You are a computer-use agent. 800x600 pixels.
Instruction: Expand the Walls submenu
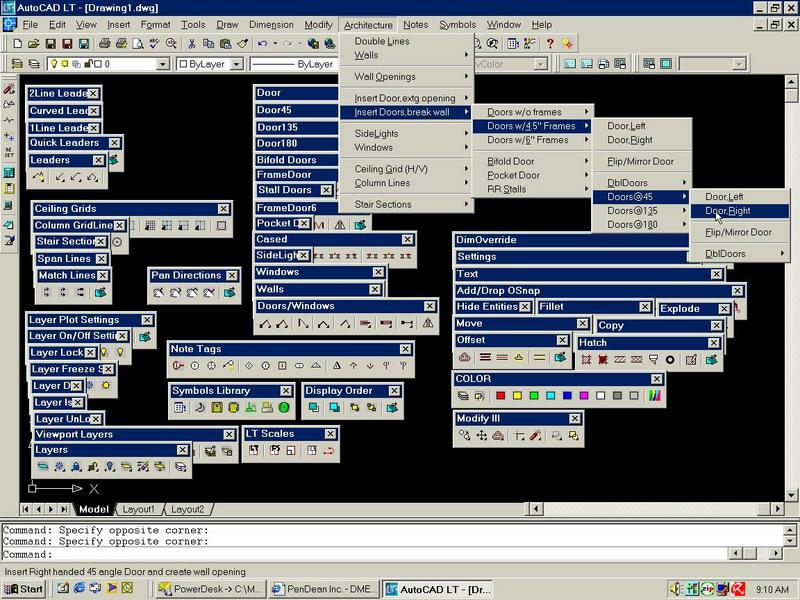pos(407,55)
